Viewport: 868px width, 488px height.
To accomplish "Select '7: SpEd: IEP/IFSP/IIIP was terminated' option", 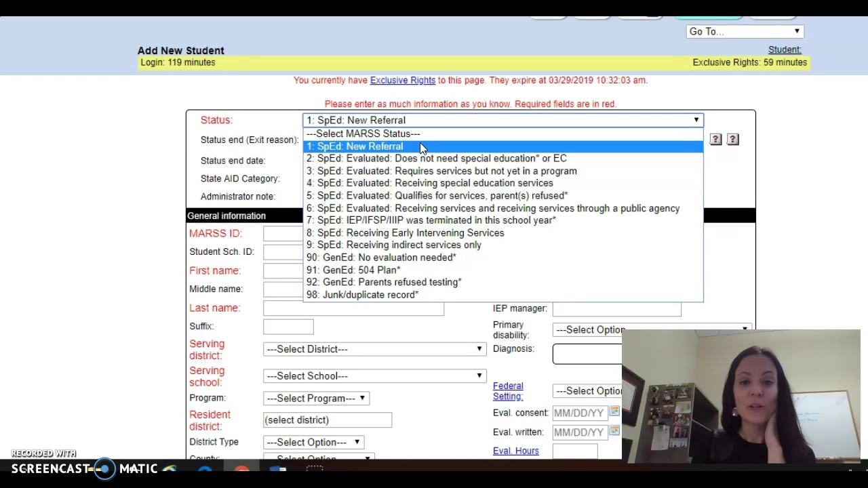I will [x=503, y=220].
